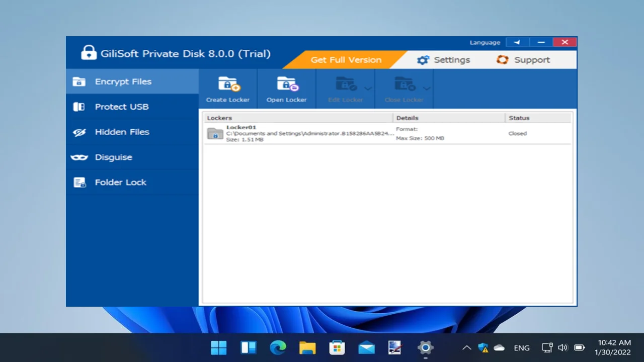This screenshot has width=644, height=362.
Task: Sort by the Lockers column header
Action: click(298, 118)
